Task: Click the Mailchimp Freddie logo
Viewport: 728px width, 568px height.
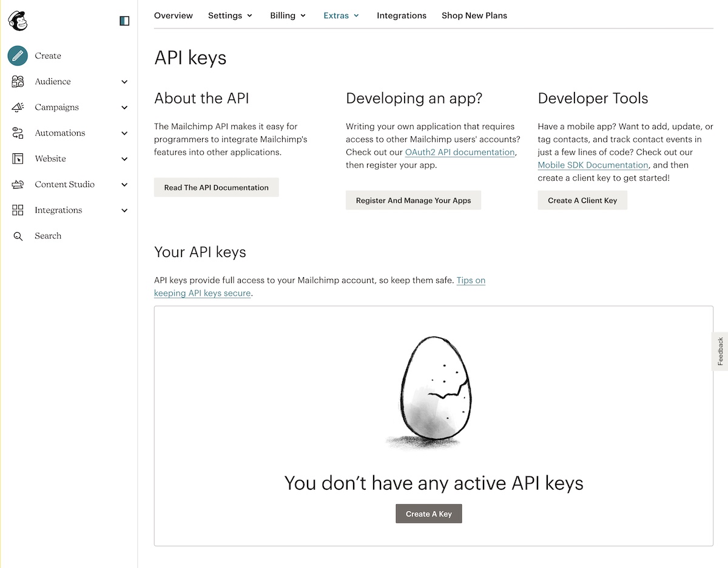Action: point(18,21)
